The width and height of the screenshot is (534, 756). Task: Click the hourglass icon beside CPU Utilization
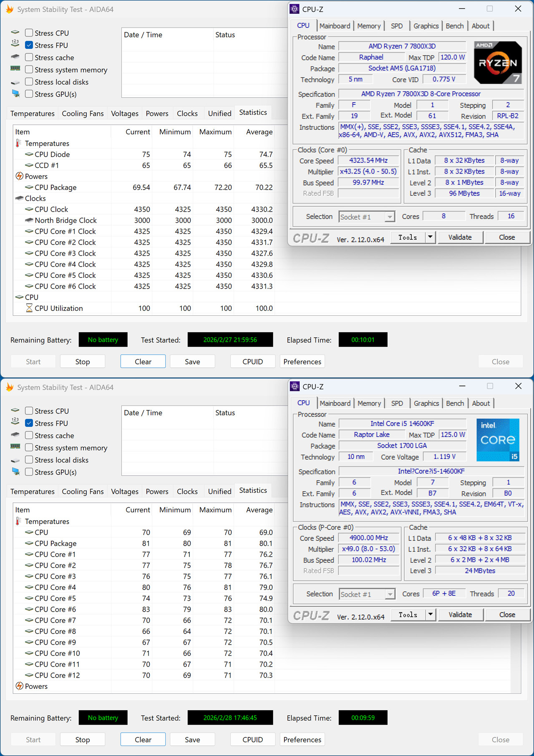(29, 308)
